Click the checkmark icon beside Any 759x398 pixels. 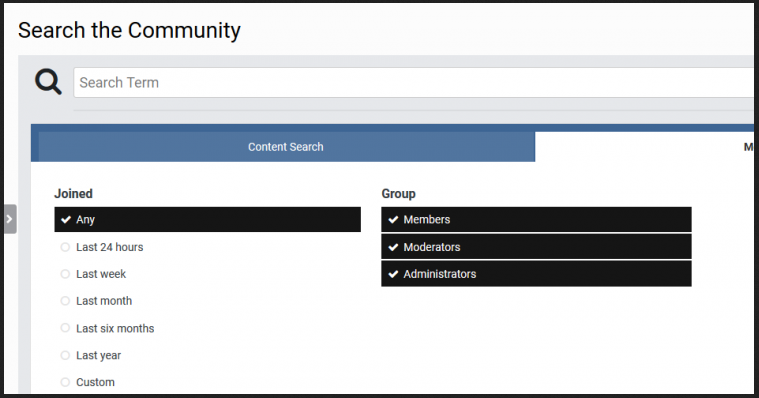click(x=66, y=220)
